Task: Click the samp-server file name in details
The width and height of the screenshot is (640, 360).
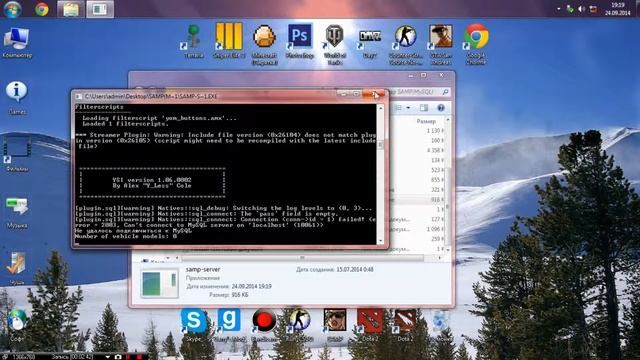Action: (x=203, y=269)
